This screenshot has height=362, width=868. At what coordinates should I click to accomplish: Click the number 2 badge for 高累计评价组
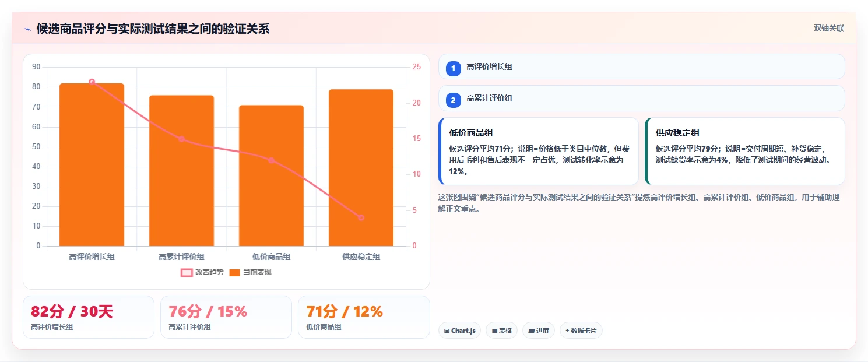[x=453, y=100]
